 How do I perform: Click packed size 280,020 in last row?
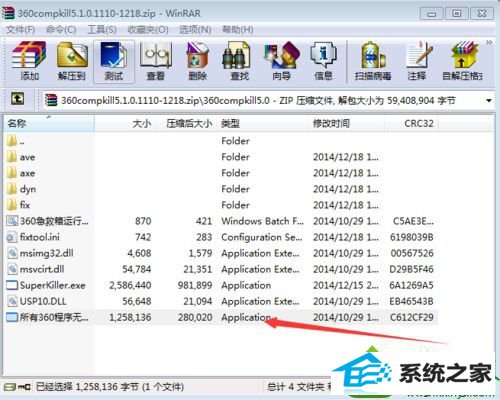coord(195,317)
